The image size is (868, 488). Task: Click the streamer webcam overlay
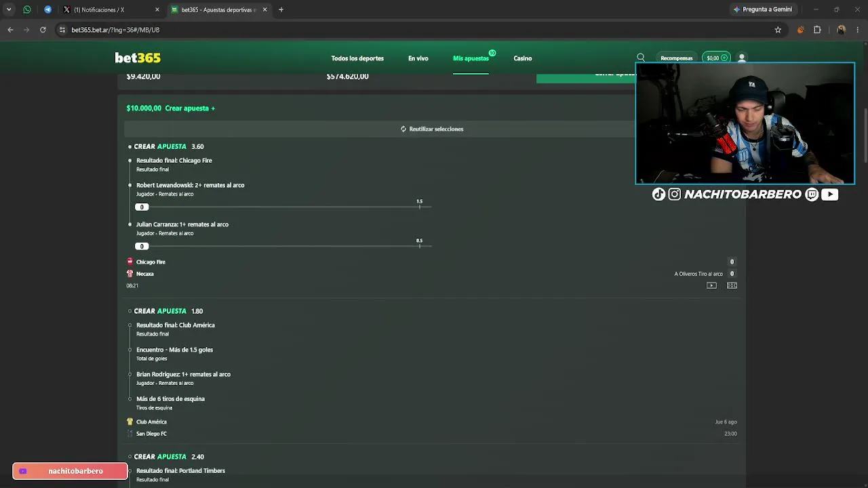coord(745,123)
